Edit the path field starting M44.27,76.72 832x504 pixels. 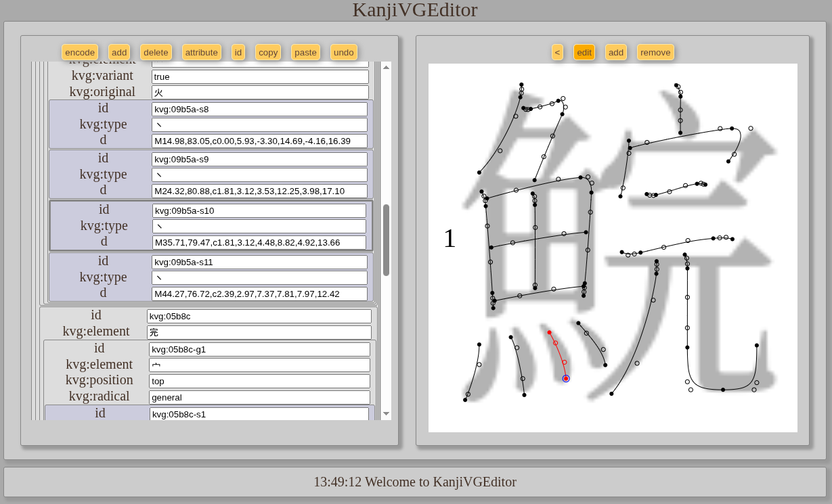[x=259, y=294]
